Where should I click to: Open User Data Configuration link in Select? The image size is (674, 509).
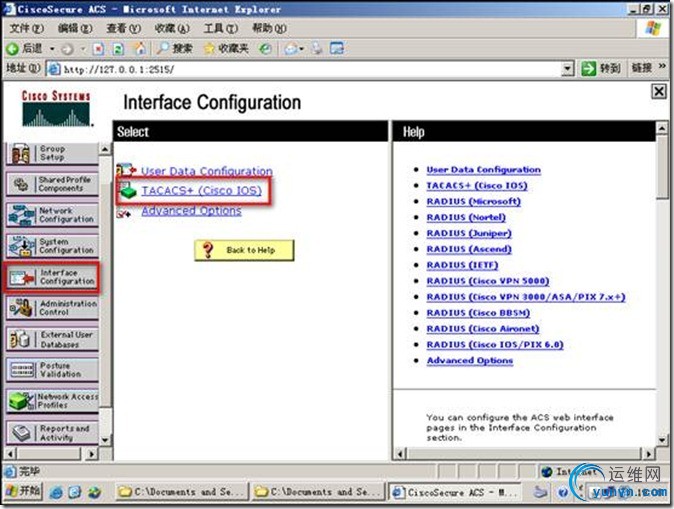207,171
